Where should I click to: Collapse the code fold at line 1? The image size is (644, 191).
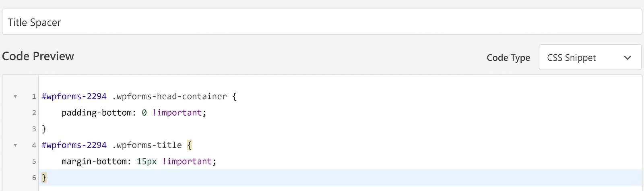click(15, 97)
